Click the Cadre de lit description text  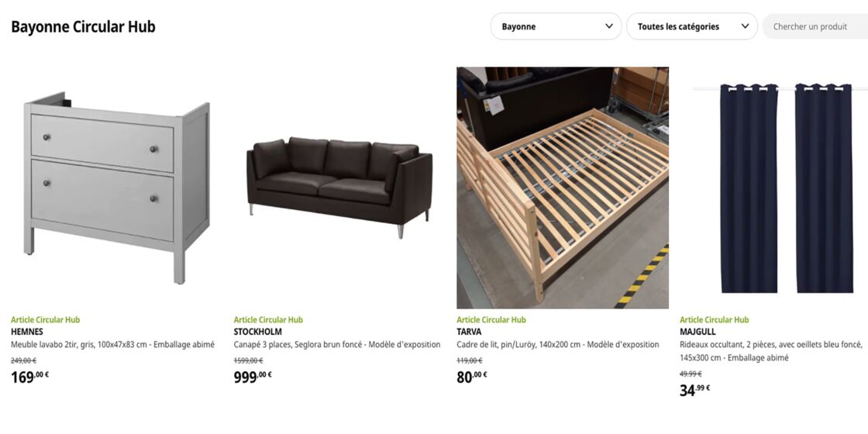point(558,344)
